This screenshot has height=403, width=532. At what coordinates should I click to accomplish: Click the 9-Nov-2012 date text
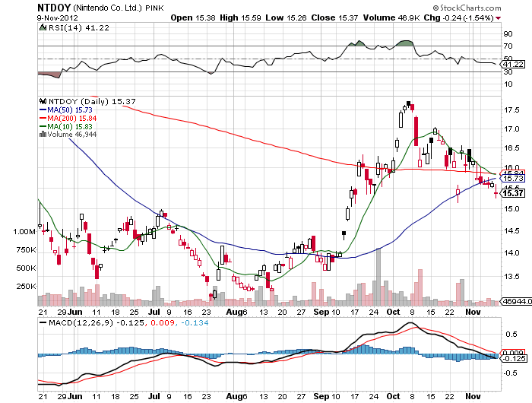58,17
